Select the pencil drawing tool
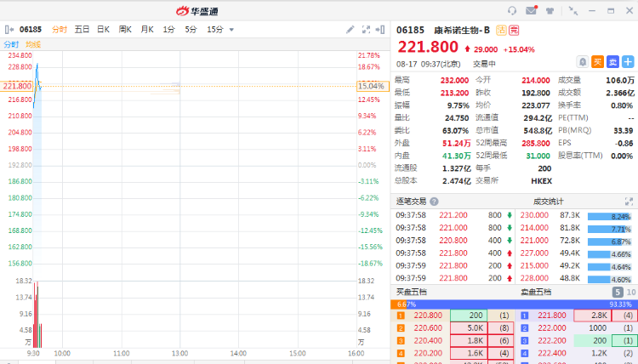Image resolution: width=638 pixels, height=364 pixels. [x=350, y=29]
